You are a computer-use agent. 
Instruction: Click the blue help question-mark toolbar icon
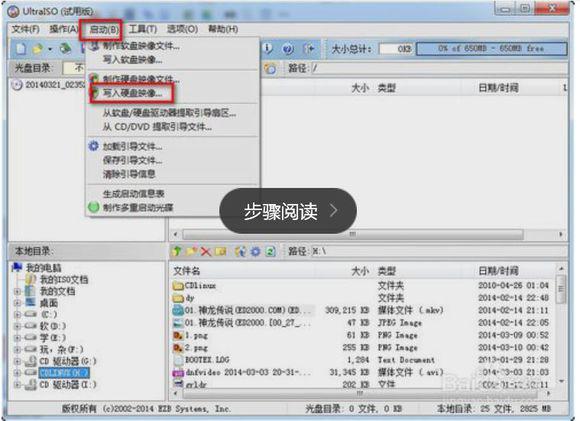click(x=288, y=48)
